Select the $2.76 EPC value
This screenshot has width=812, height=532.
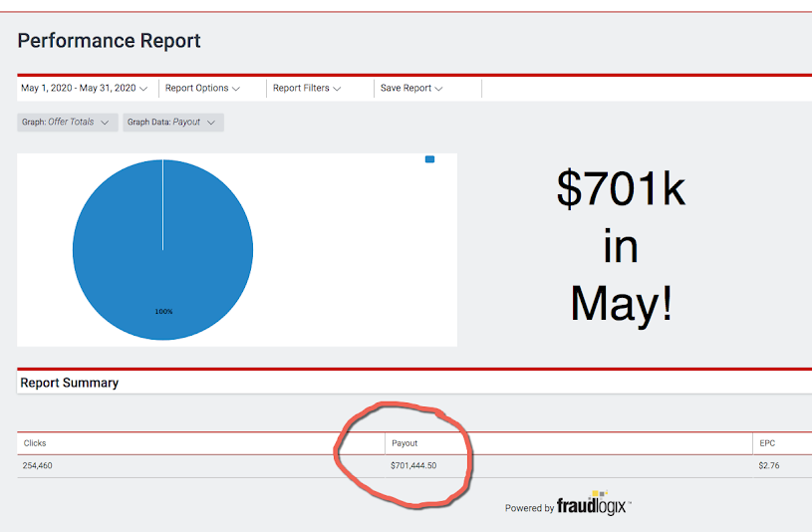[x=769, y=465]
